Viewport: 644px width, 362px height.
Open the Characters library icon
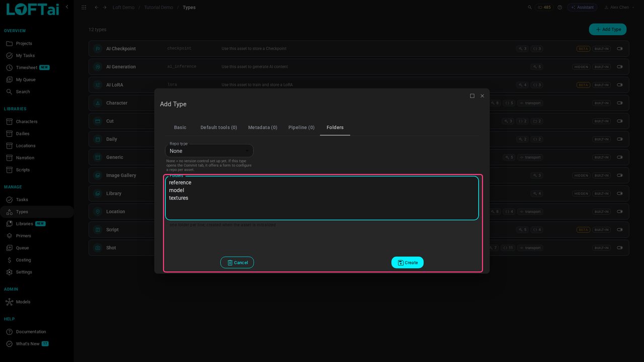click(9, 122)
